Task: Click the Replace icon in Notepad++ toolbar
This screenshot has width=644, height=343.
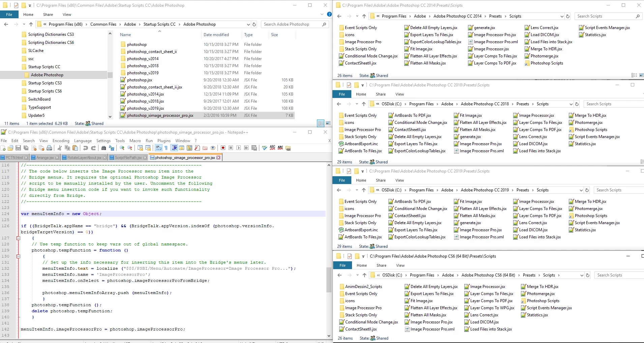Action: pyautogui.click(x=112, y=148)
